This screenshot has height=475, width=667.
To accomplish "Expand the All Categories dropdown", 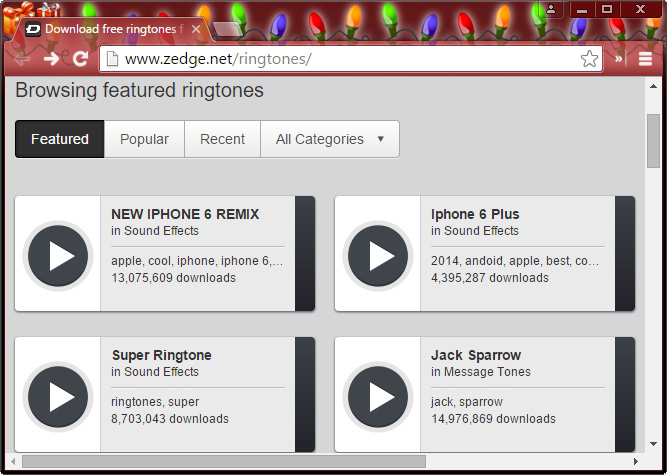I will (330, 139).
